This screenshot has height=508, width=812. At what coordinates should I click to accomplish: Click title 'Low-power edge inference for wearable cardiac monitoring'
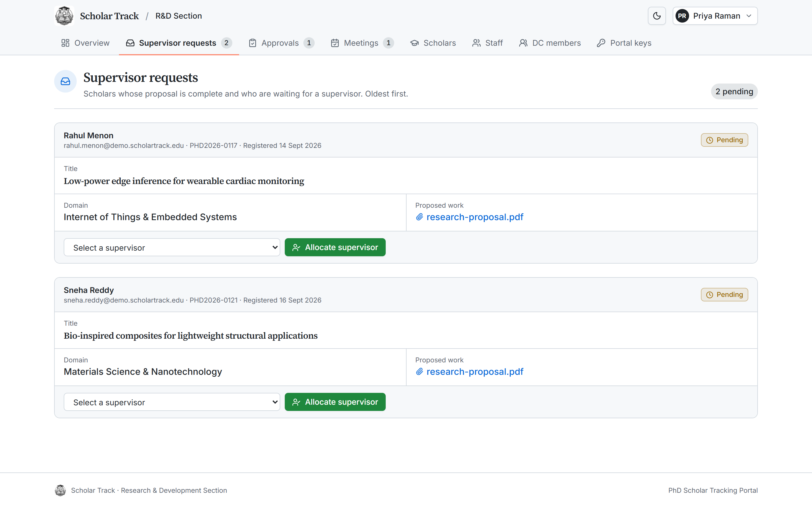184,181
